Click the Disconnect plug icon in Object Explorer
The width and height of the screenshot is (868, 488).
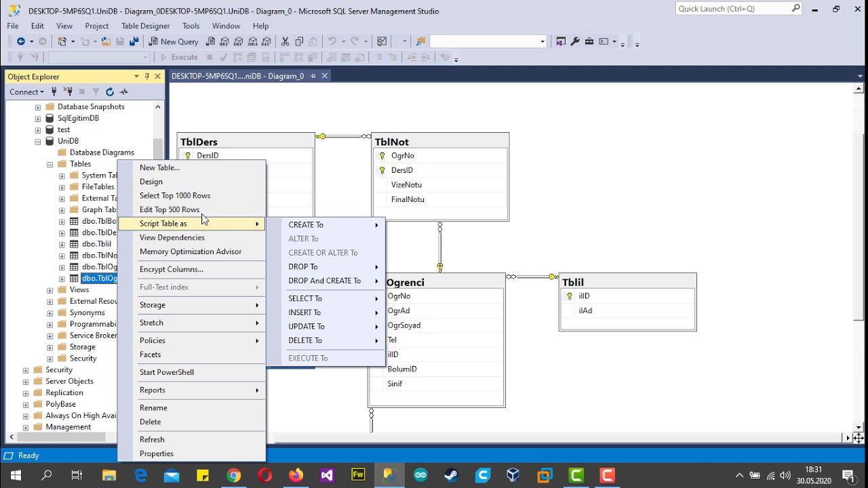coord(68,91)
